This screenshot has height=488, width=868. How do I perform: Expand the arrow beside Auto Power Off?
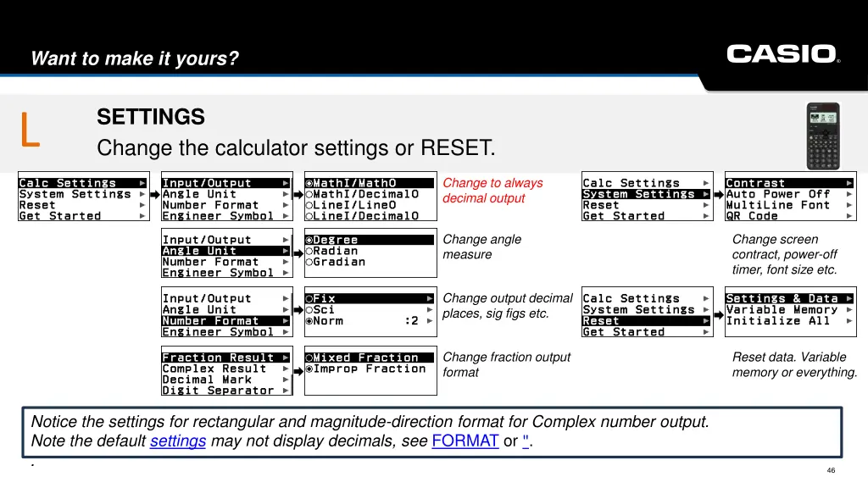(849, 194)
